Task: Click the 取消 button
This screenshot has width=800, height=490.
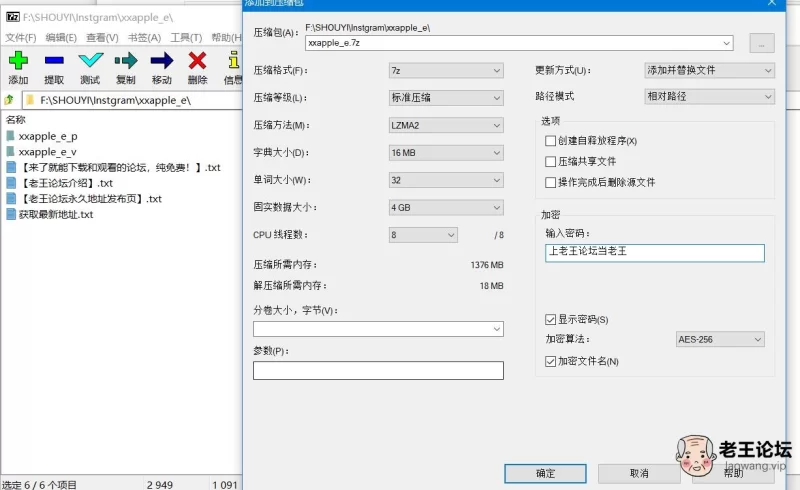Action: pos(639,473)
